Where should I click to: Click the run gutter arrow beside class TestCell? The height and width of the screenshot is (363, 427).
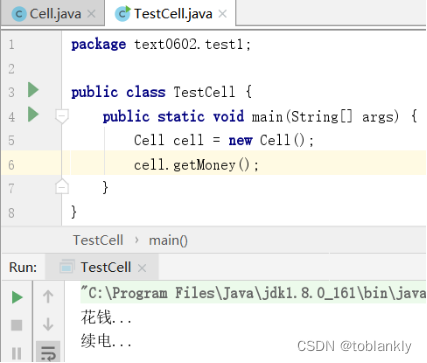pos(33,90)
